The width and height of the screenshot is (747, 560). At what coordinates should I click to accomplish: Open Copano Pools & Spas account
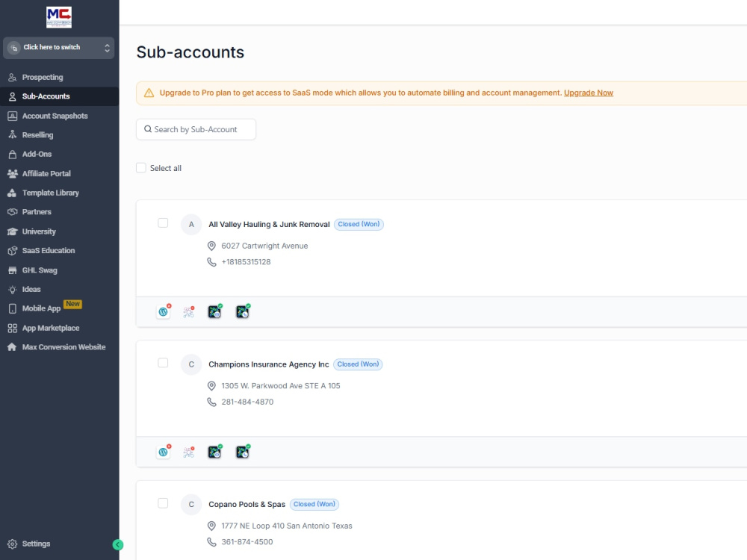coord(247,504)
